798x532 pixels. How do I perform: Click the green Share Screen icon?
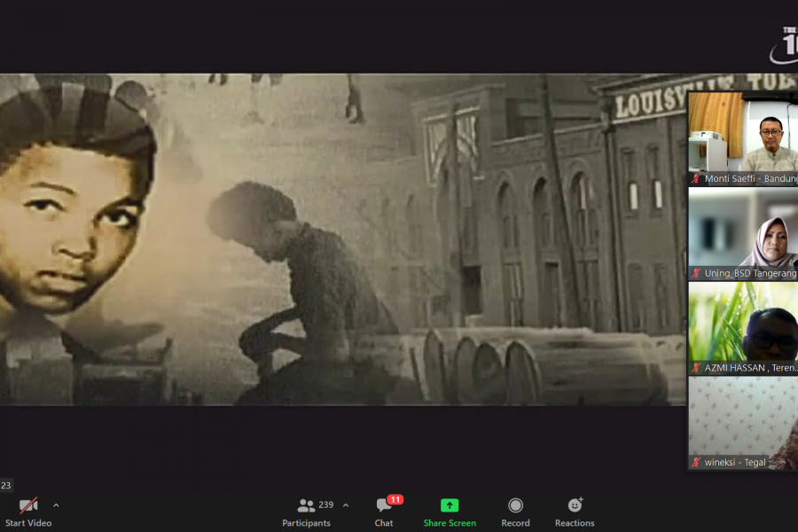[x=450, y=505]
